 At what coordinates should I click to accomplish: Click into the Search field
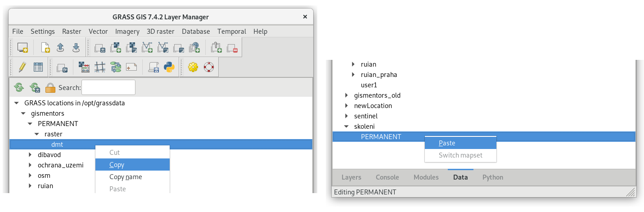click(x=108, y=87)
